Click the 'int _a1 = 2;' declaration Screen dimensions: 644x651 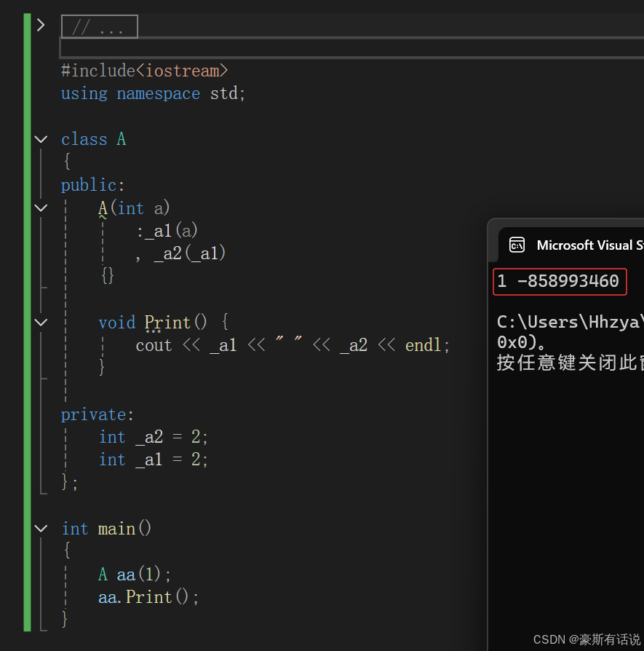(153, 459)
